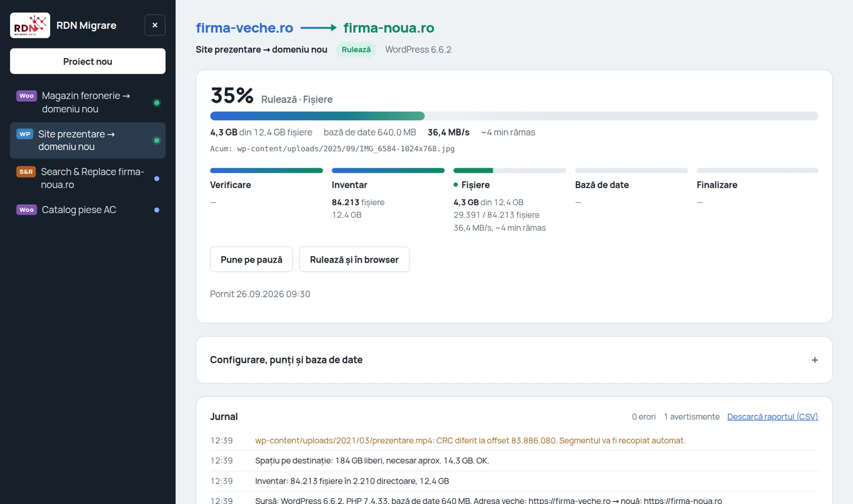Viewport: 853px width, 504px height.
Task: Click the green status dot for Site prezentare
Action: coord(157,141)
